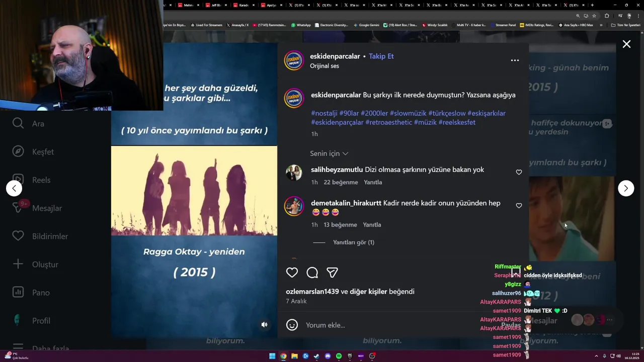Open #nostalji hashtag
Image resolution: width=644 pixels, height=362 pixels.
[324, 113]
